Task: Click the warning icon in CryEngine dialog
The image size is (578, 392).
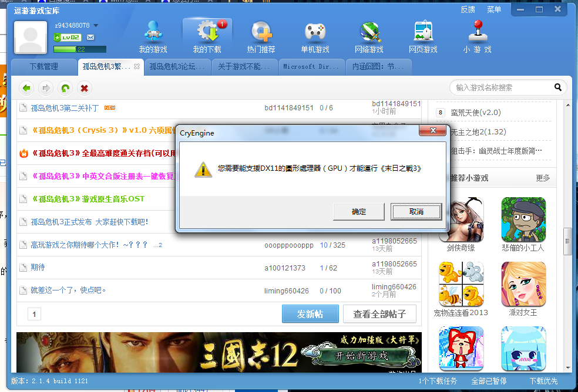Action: [x=203, y=170]
